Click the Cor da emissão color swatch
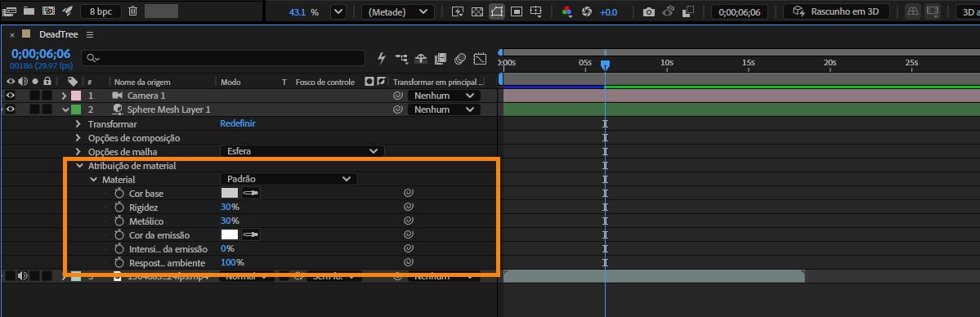The width and height of the screenshot is (980, 317). (230, 235)
